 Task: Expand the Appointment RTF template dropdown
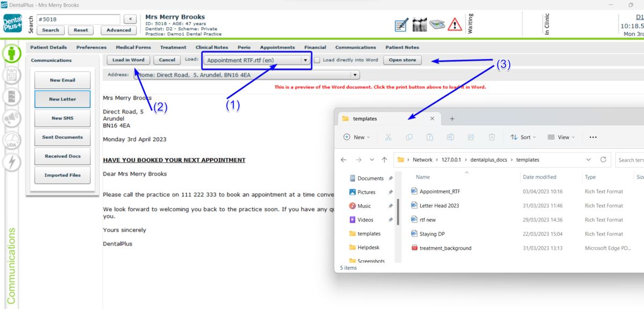(305, 60)
